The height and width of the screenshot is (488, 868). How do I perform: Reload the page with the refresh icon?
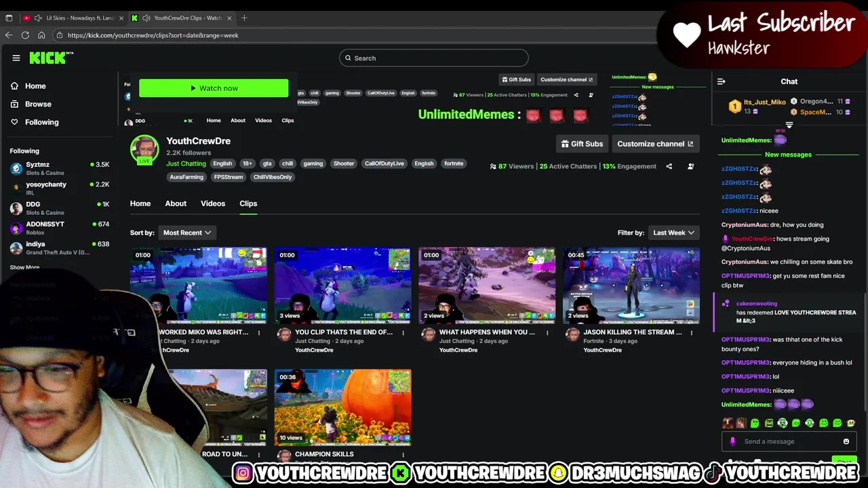point(25,35)
